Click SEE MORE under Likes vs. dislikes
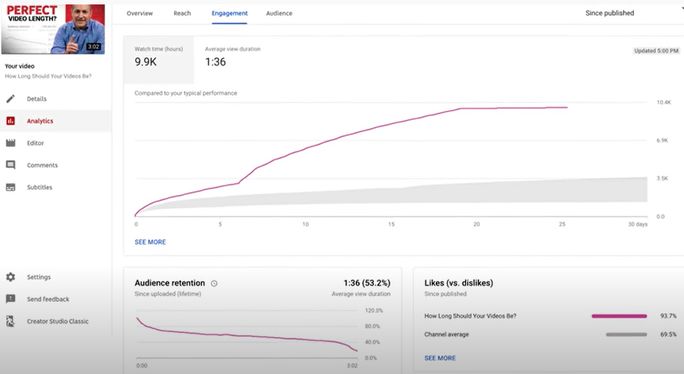Viewport: 684px width, 374px height. click(440, 358)
